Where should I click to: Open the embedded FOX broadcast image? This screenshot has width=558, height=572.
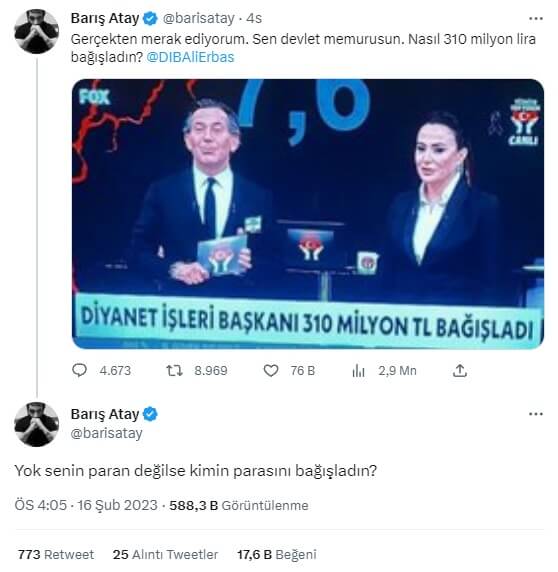coord(308,214)
